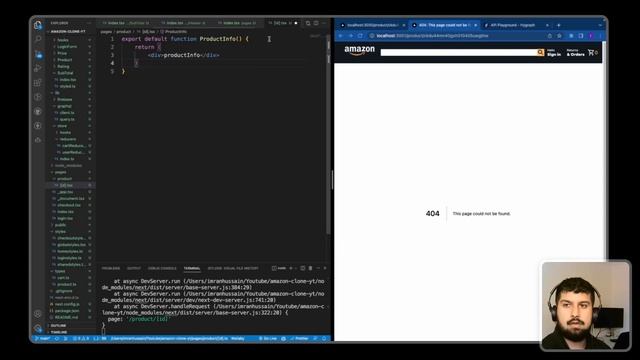This screenshot has width=640, height=360.
Task: Click the Amazon search magnifier button
Action: click(x=540, y=52)
